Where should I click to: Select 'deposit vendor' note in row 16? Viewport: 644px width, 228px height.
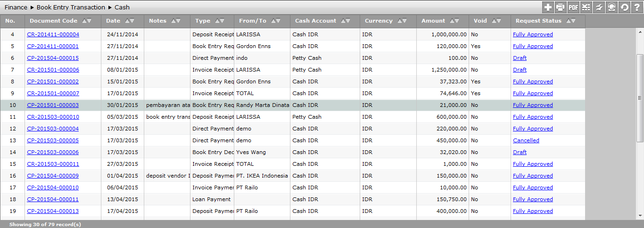coord(167,176)
